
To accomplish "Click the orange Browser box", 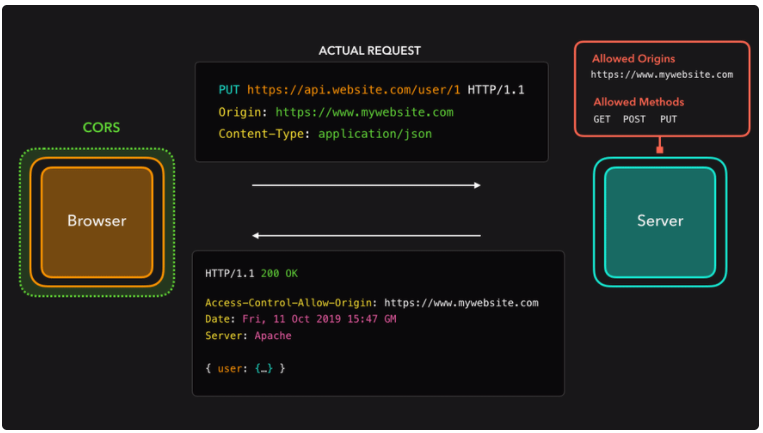I will (x=97, y=222).
